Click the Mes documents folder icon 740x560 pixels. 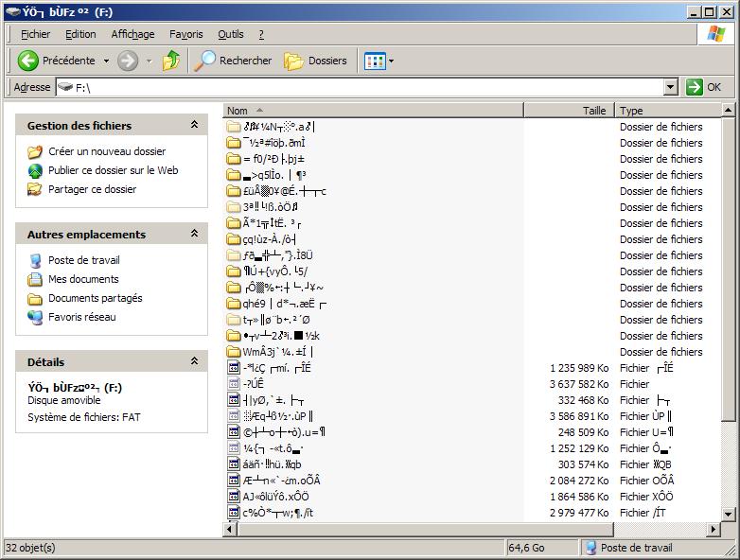[x=35, y=279]
